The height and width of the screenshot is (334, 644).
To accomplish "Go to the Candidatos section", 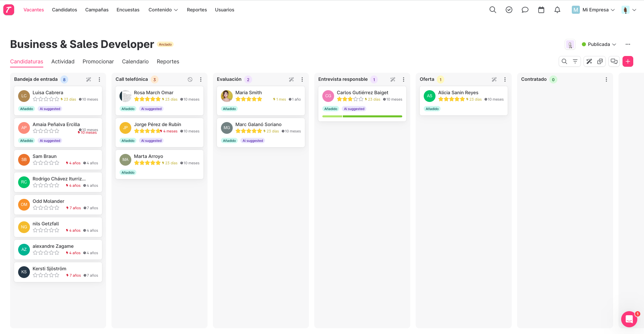I will [64, 10].
